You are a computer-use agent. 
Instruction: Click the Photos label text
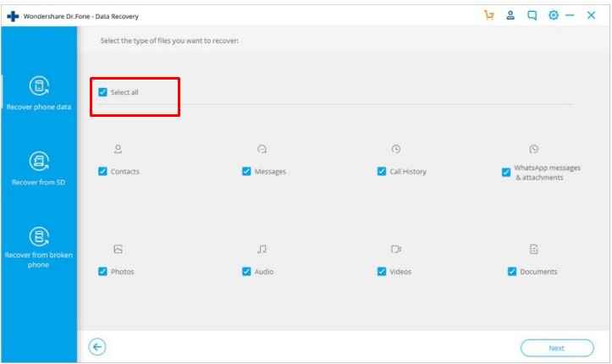pos(122,272)
